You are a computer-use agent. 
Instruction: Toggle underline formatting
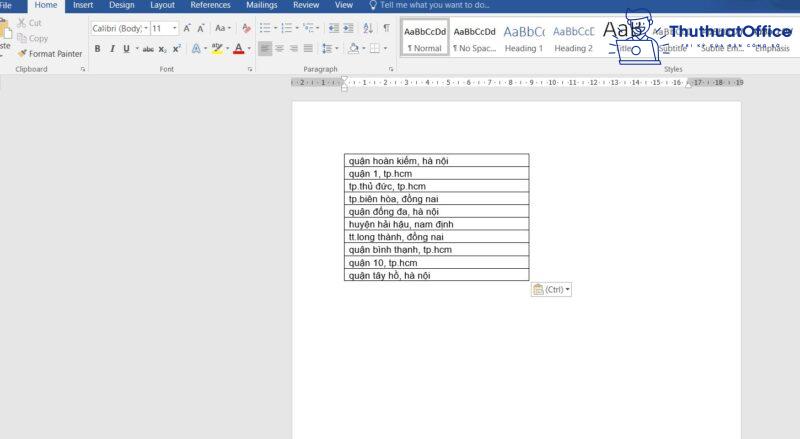click(x=127, y=49)
